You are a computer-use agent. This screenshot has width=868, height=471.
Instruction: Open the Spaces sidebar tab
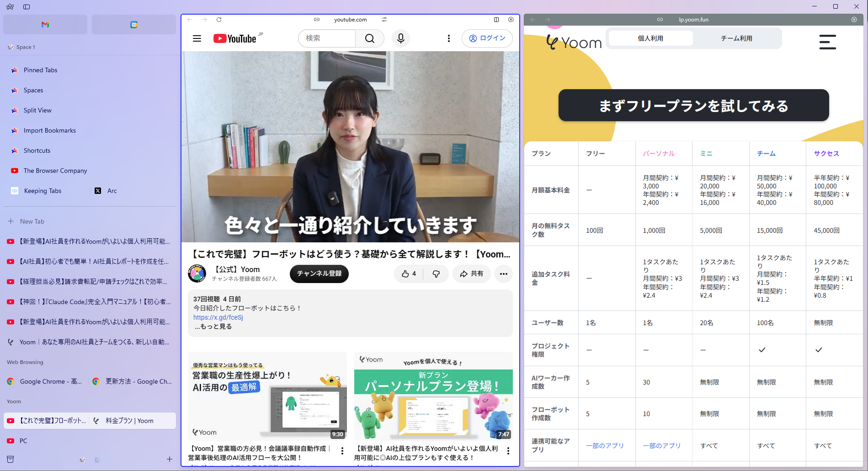(x=90, y=90)
